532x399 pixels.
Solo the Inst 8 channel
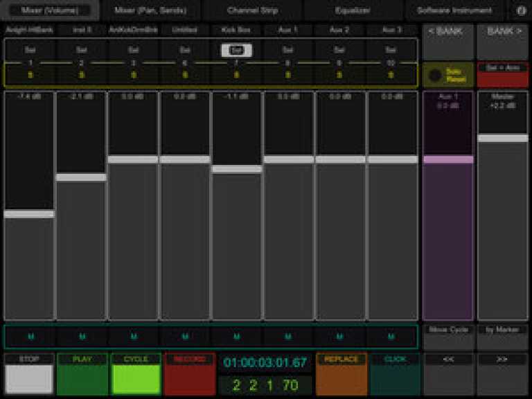(82, 75)
